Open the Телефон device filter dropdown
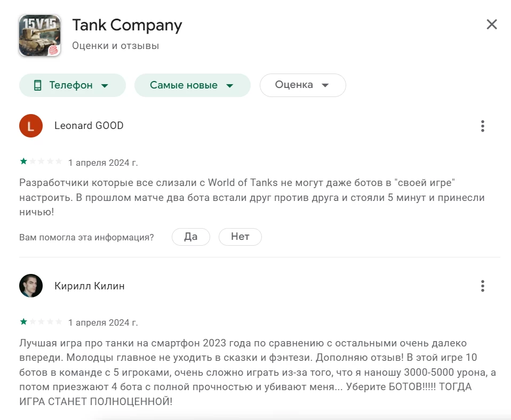The image size is (511, 420). tap(72, 85)
